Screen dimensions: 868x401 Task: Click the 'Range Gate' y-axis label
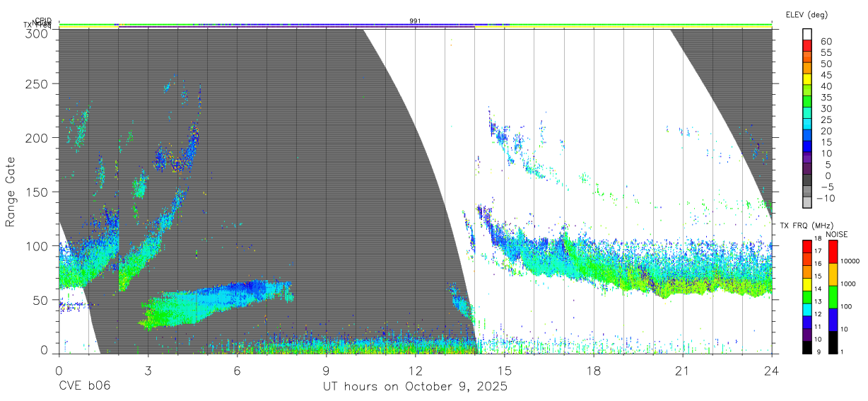pos(11,192)
